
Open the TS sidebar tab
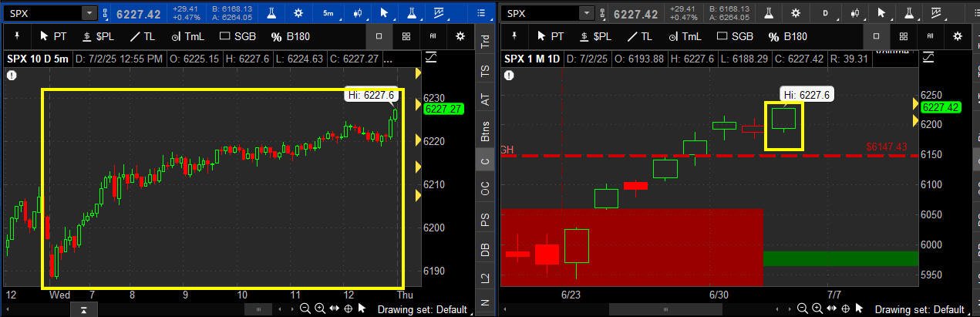(x=485, y=69)
